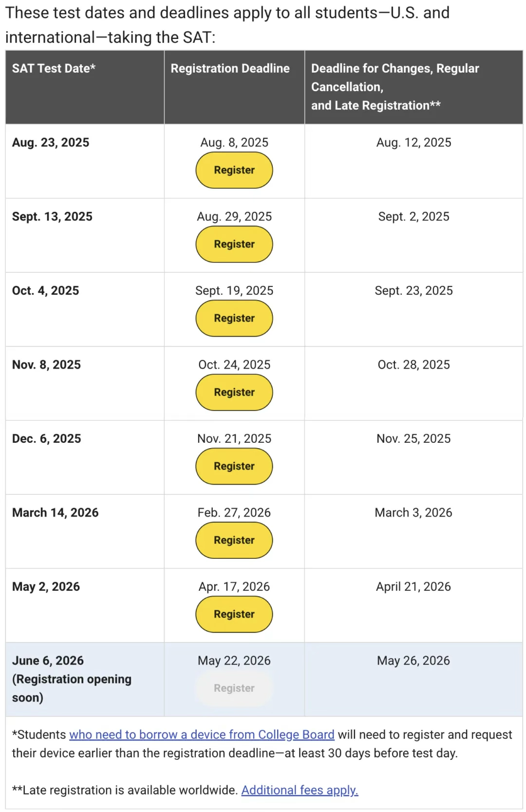Select the Sept. 23, 2025 late registration date
Image resolution: width=526 pixels, height=812 pixels.
(x=413, y=290)
